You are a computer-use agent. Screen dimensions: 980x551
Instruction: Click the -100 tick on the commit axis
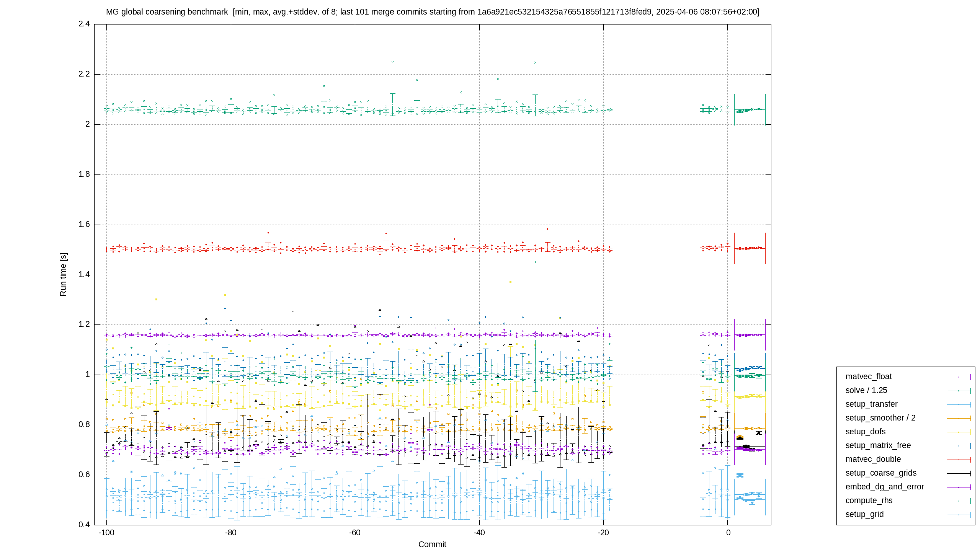pos(106,533)
